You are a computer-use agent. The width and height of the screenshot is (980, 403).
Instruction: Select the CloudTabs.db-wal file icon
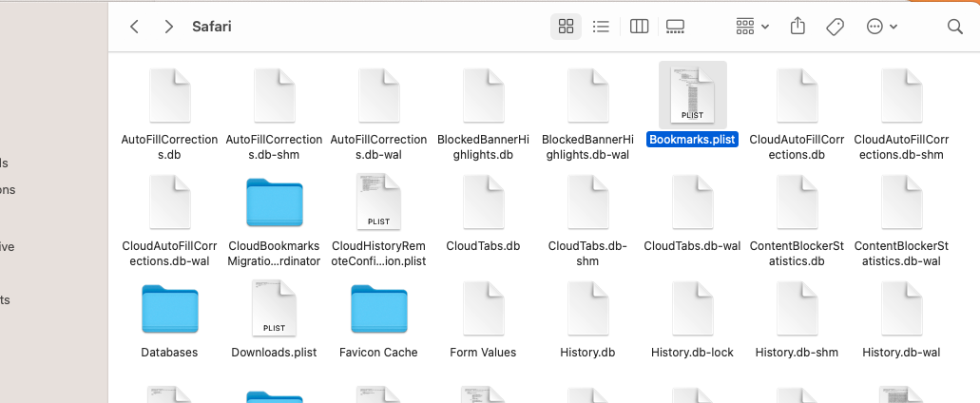click(x=693, y=201)
